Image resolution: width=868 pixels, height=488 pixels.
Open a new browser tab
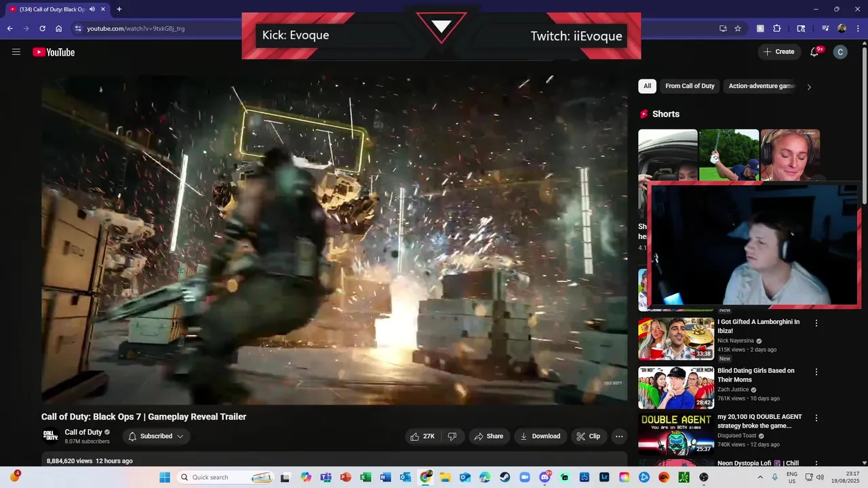119,9
